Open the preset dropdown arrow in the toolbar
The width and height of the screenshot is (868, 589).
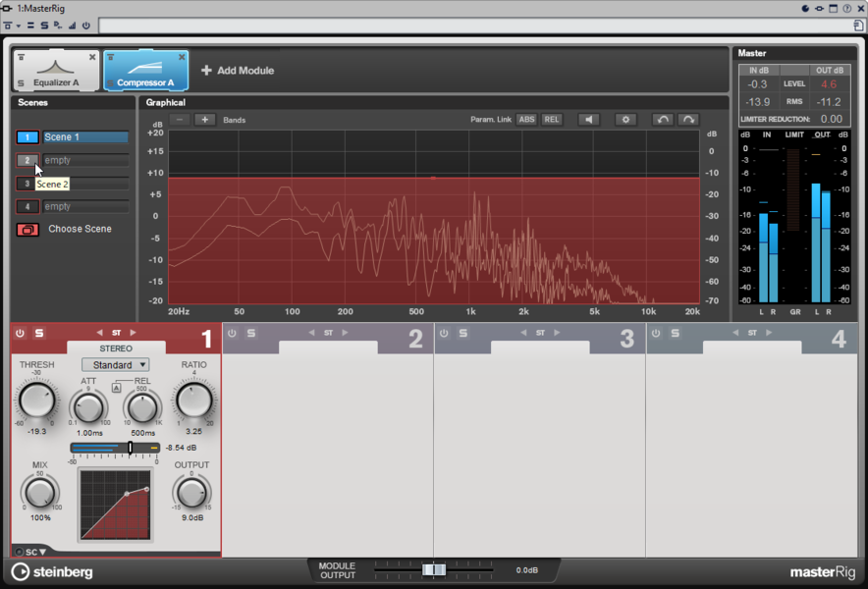point(19,26)
